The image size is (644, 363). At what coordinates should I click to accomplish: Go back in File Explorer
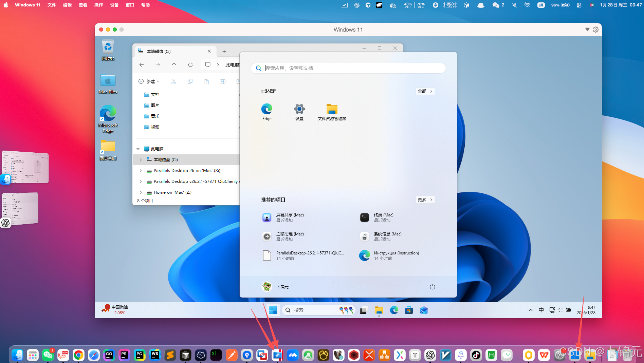(142, 65)
